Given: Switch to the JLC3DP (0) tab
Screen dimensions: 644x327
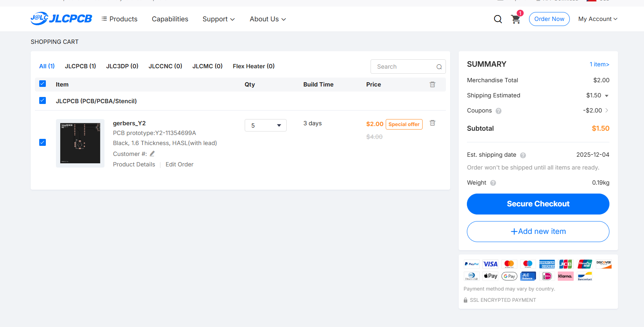Looking at the screenshot, I should tap(122, 66).
